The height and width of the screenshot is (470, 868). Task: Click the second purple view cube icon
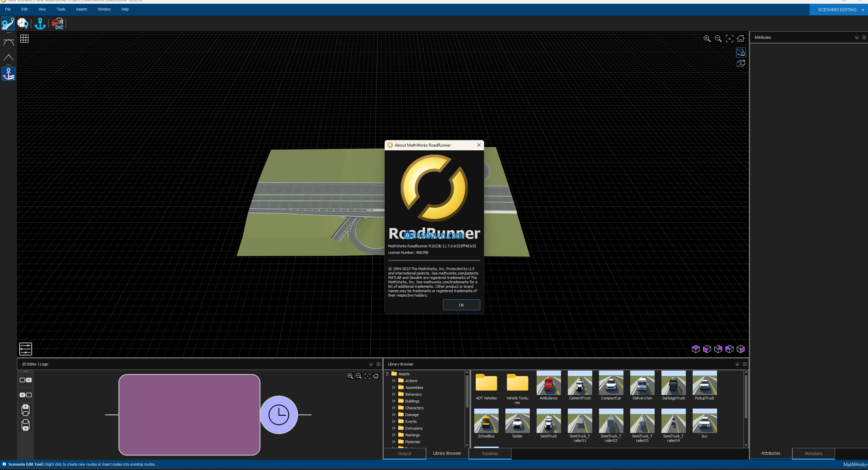(x=707, y=349)
